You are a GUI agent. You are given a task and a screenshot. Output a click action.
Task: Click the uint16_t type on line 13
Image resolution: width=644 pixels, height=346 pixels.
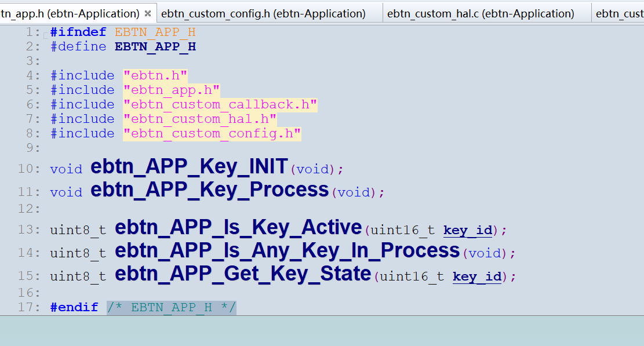point(402,230)
